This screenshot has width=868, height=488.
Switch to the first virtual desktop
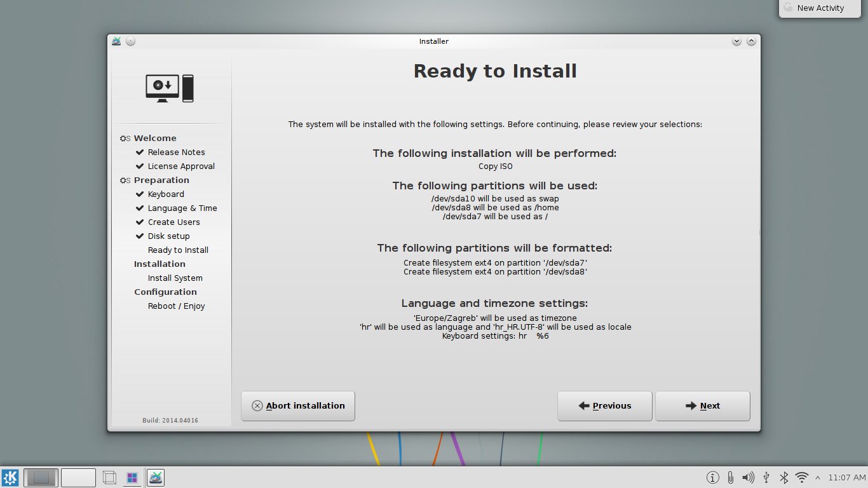coord(41,477)
